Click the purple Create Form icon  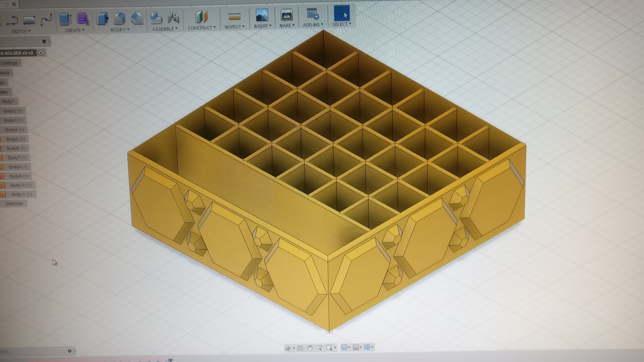(83, 19)
